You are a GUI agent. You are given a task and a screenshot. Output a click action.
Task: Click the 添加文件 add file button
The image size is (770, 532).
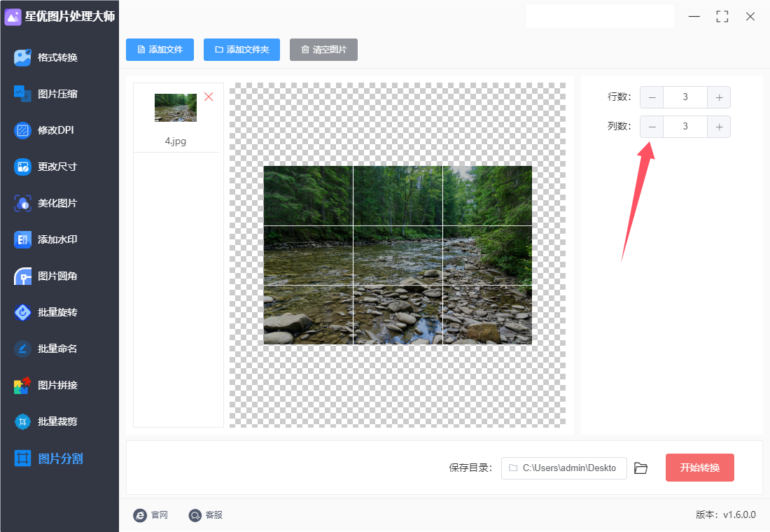(x=160, y=50)
